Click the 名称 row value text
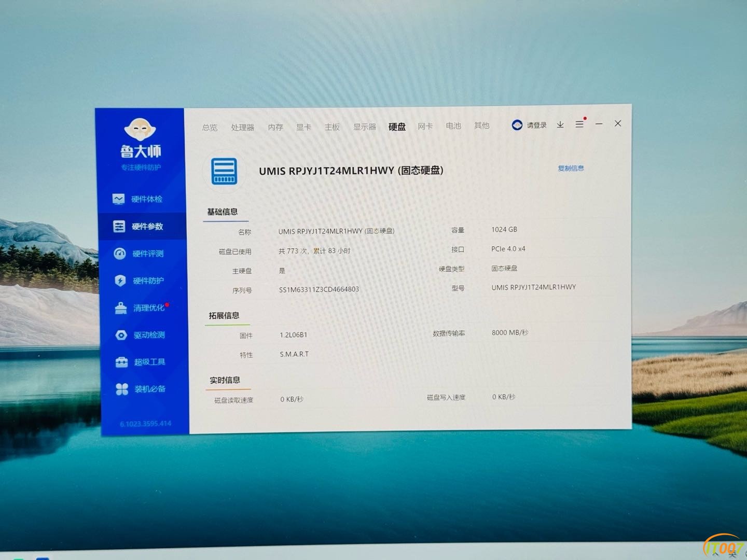Viewport: 747px width, 560px height. [x=336, y=231]
